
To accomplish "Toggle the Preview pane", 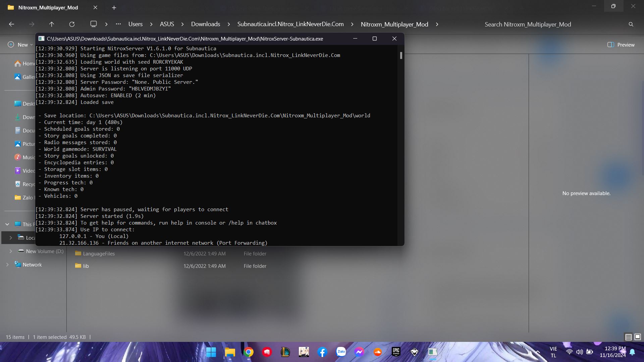I will [x=621, y=45].
